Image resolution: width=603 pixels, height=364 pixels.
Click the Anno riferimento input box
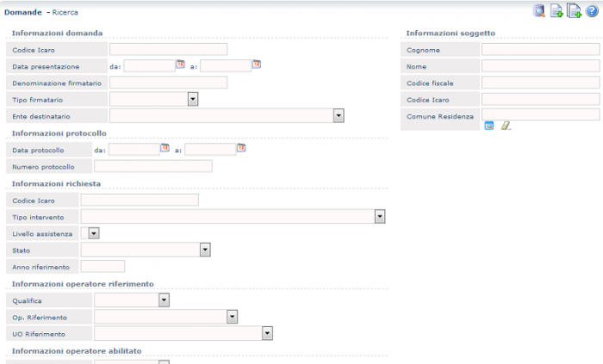pyautogui.click(x=103, y=266)
